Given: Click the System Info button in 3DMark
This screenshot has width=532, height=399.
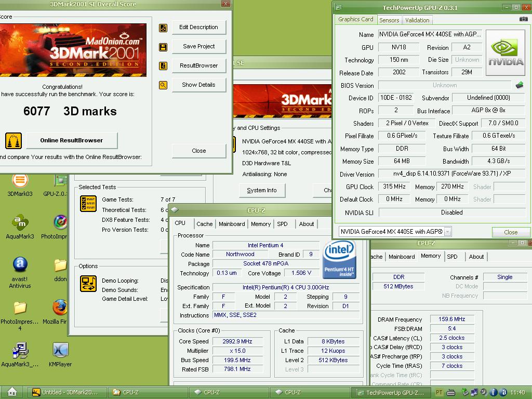Looking at the screenshot, I should click(x=262, y=190).
